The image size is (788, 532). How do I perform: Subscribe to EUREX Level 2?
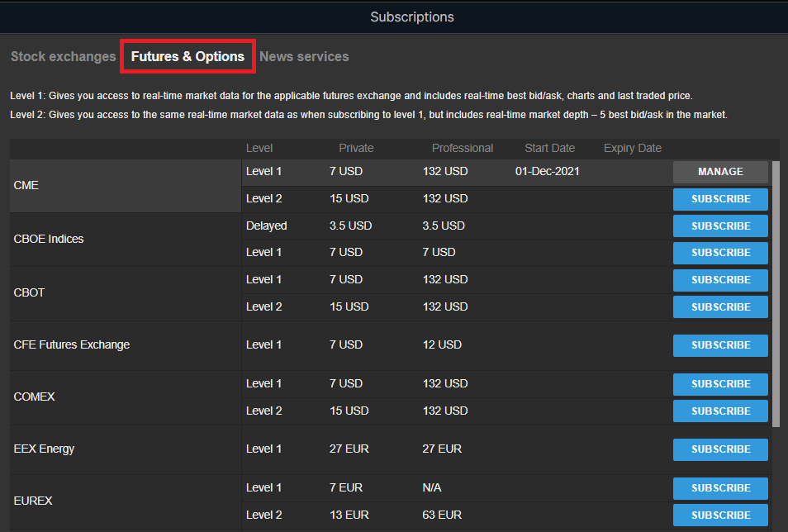pos(720,515)
